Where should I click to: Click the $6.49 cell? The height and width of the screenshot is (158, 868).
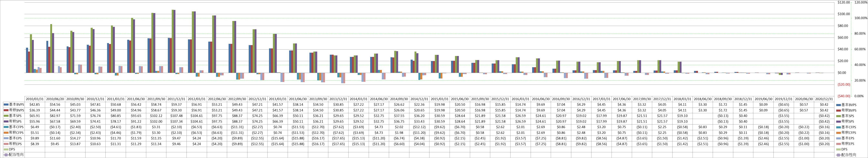pos(35,127)
